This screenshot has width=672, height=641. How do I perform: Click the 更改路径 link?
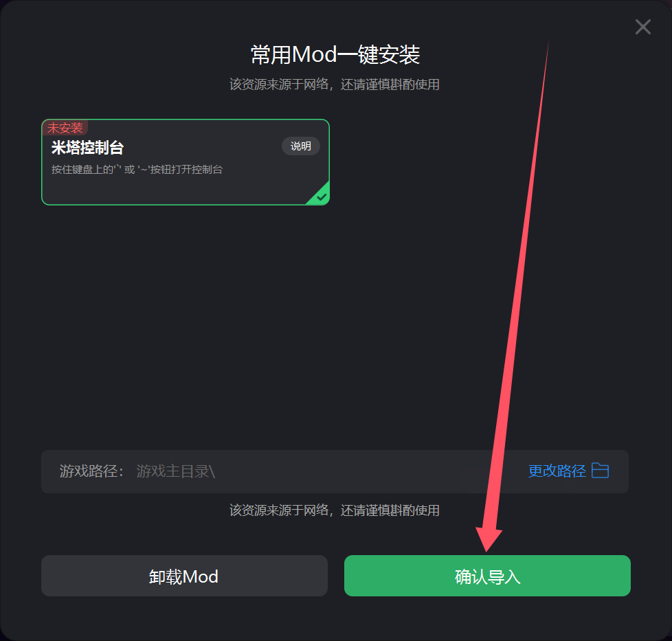(557, 471)
